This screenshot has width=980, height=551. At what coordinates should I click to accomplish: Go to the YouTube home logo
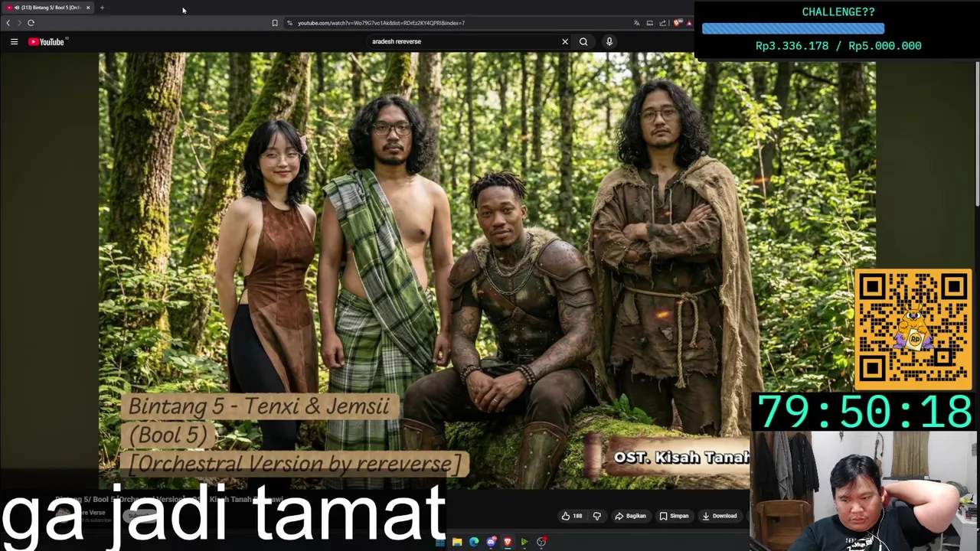click(x=47, y=41)
